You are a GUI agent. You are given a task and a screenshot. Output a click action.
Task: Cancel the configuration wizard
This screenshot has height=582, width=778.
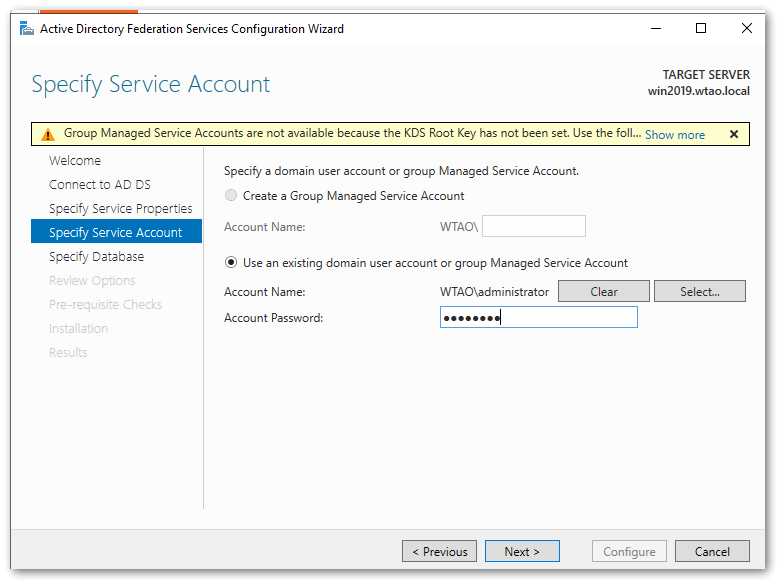712,551
